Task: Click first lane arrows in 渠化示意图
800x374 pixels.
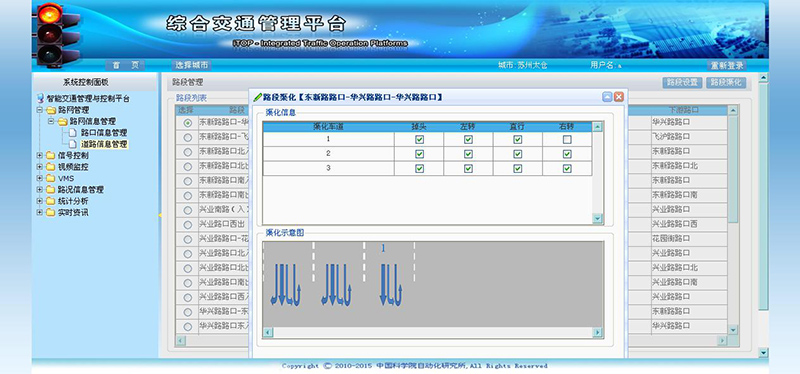Action: (x=286, y=285)
